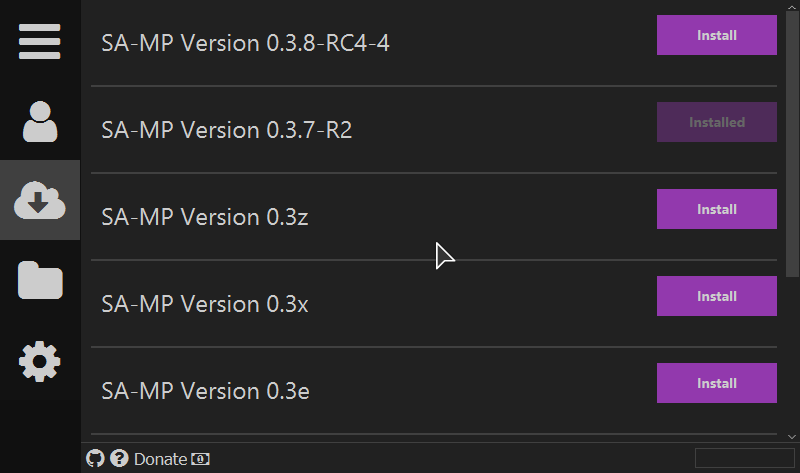800x473 pixels.
Task: Install SA-MP Version 0.3.8-RC4-4
Action: point(716,35)
